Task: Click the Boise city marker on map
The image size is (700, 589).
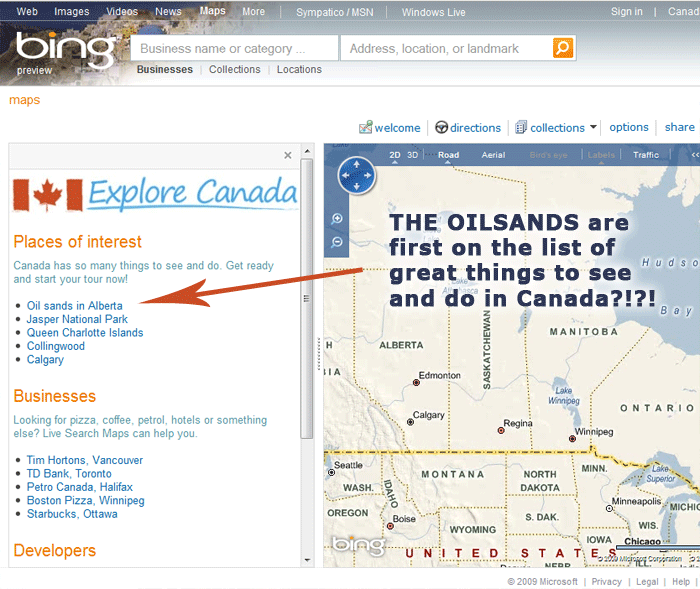Action: click(x=390, y=526)
